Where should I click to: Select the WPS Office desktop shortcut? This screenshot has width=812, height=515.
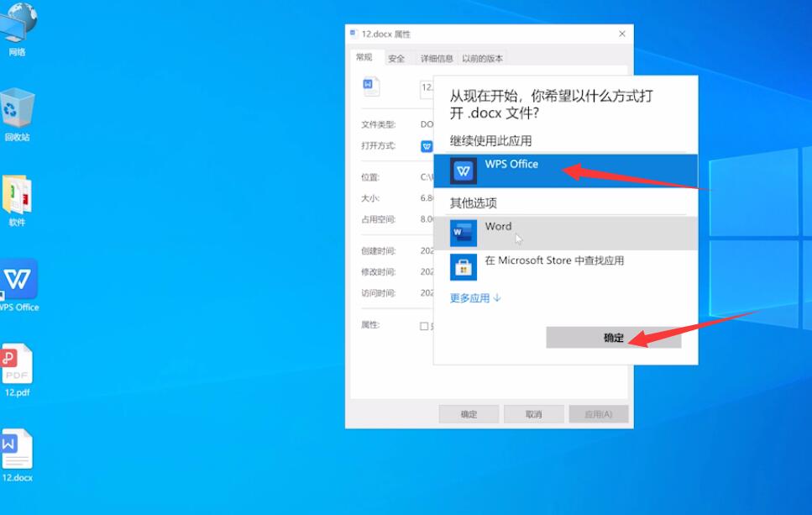pyautogui.click(x=18, y=285)
